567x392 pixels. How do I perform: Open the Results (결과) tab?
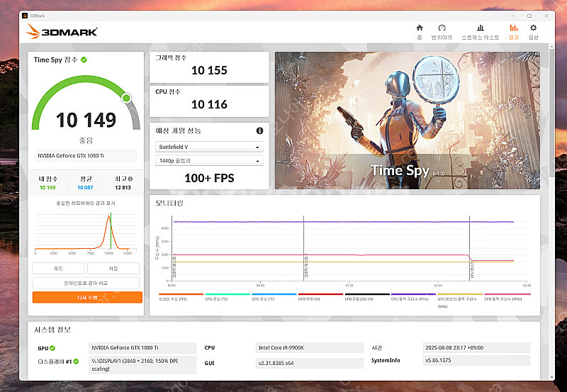click(513, 32)
